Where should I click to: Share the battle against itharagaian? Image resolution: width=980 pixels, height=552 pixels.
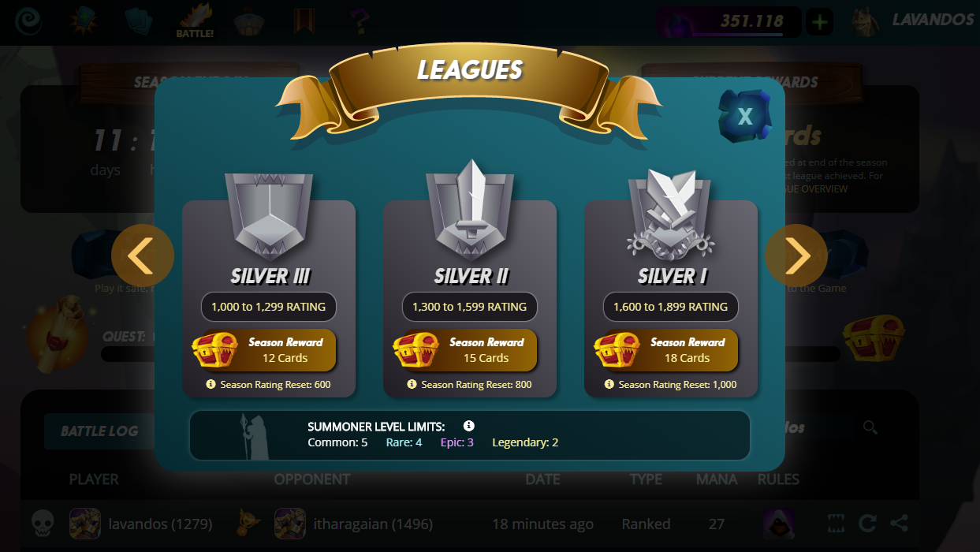[x=898, y=523]
